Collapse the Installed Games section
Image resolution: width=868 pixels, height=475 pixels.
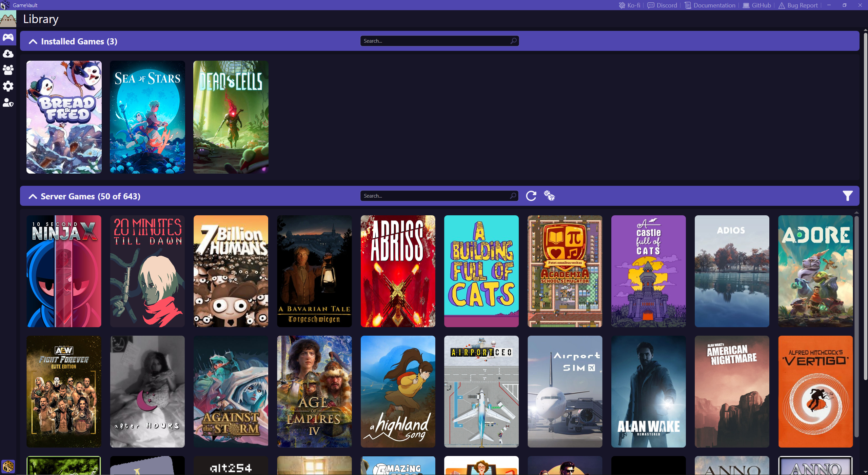point(33,41)
